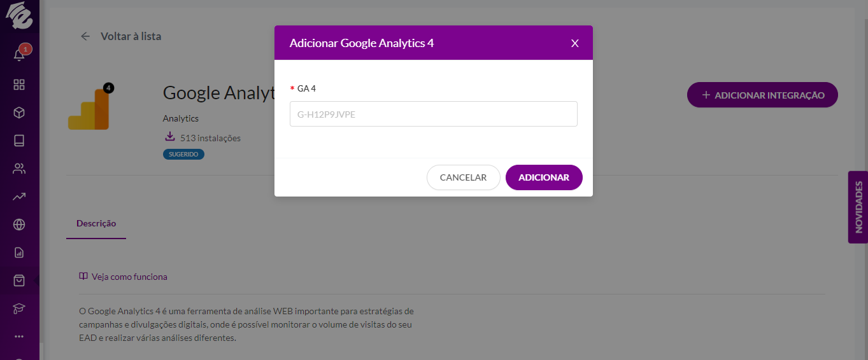Open the users icon in sidebar

[19, 169]
